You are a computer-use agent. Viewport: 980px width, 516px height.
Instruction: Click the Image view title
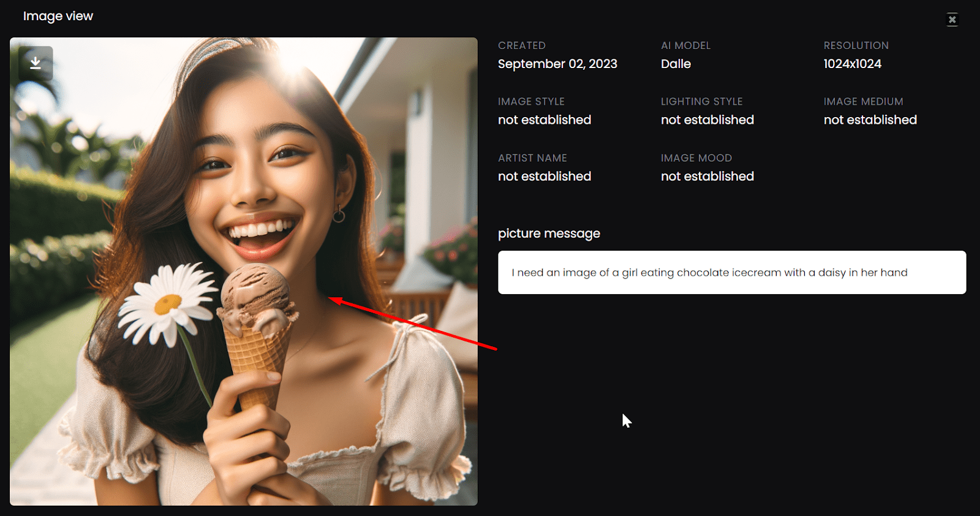[x=58, y=17]
